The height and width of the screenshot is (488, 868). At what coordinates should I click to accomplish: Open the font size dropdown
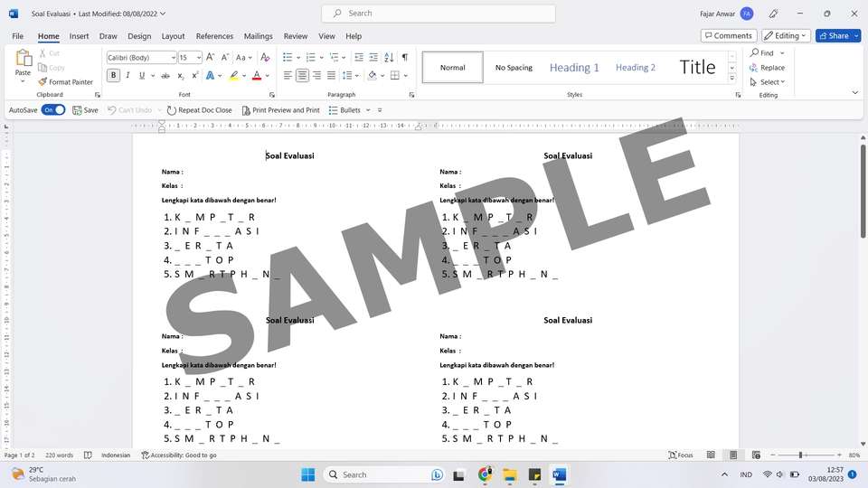(199, 58)
